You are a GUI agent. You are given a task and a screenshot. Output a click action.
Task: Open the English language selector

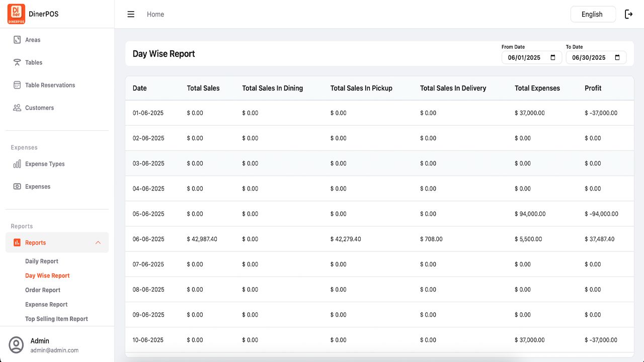click(x=593, y=14)
